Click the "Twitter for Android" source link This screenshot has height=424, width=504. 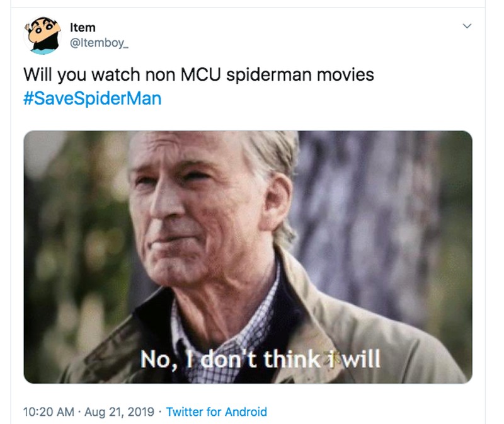(216, 412)
